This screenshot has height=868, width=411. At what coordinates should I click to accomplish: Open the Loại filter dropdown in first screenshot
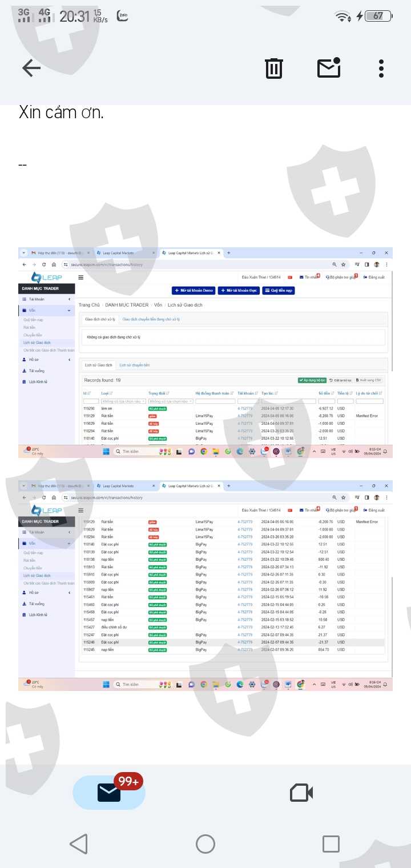(x=123, y=401)
